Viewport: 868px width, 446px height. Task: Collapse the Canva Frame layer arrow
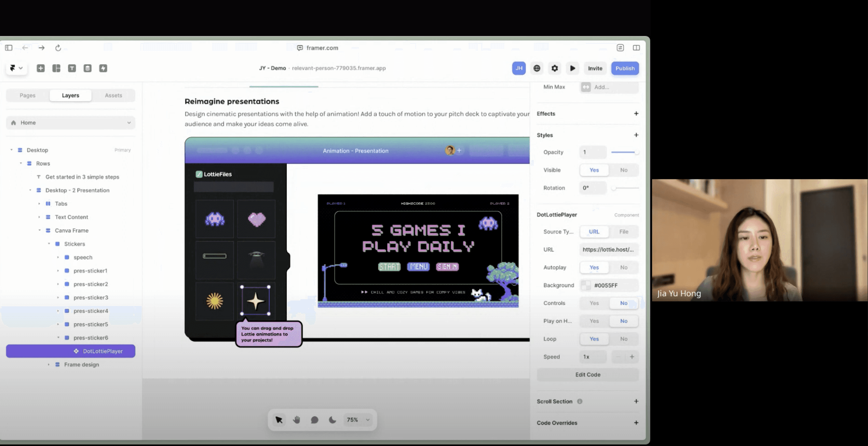click(39, 230)
